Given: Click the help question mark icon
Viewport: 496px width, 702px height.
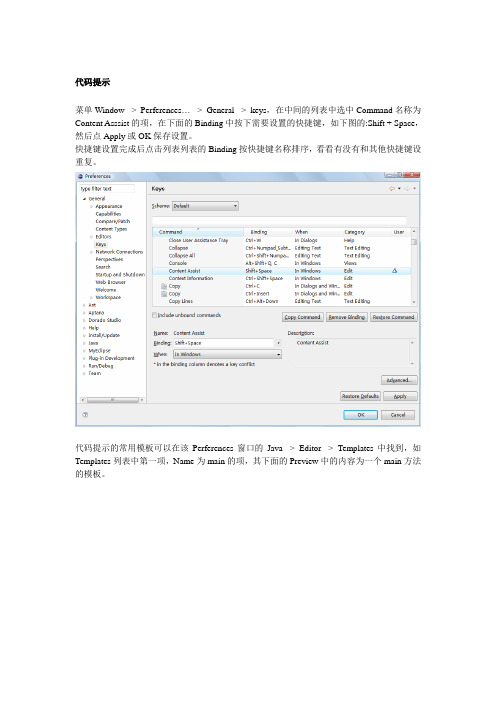Looking at the screenshot, I should pyautogui.click(x=85, y=415).
